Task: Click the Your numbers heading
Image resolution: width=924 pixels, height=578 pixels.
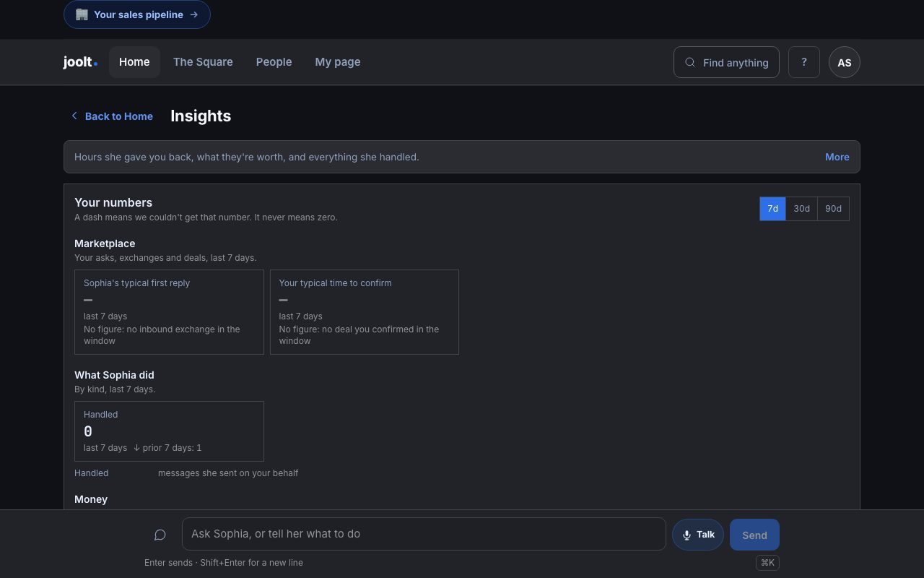Action: [113, 202]
